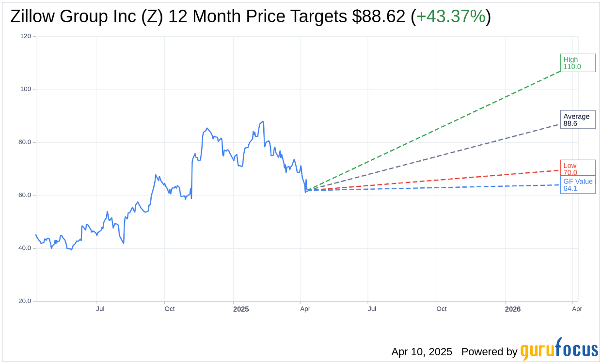The width and height of the screenshot is (602, 364).
Task: Click the y-axis 40.0 label
Action: pos(25,248)
